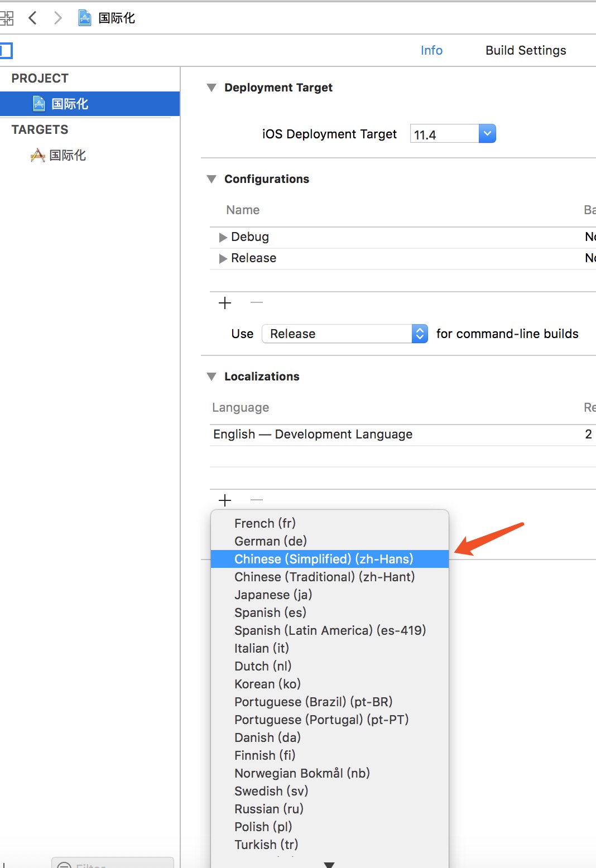Add a localization with the plus button
This screenshot has width=596, height=868.
click(225, 500)
